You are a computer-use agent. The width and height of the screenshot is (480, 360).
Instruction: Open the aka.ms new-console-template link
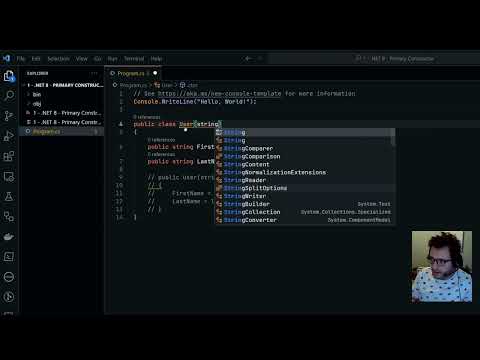[219, 94]
